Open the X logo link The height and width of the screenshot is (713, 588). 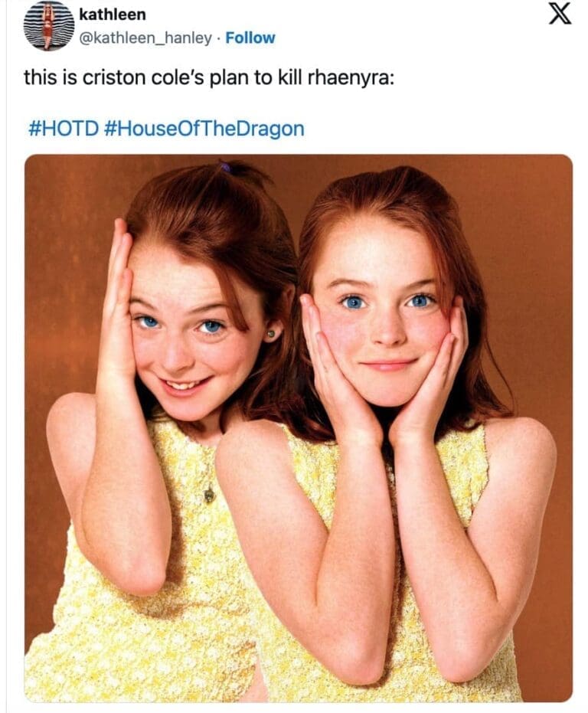558,13
